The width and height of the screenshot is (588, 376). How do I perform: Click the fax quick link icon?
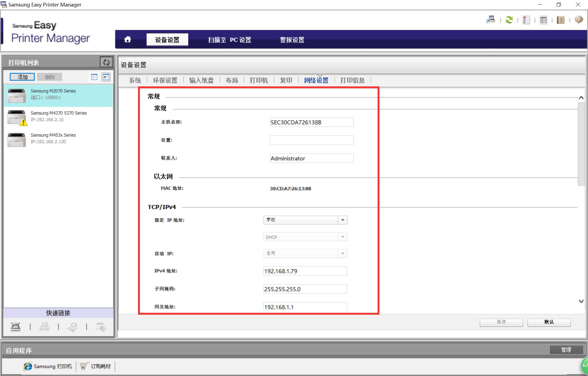44,326
